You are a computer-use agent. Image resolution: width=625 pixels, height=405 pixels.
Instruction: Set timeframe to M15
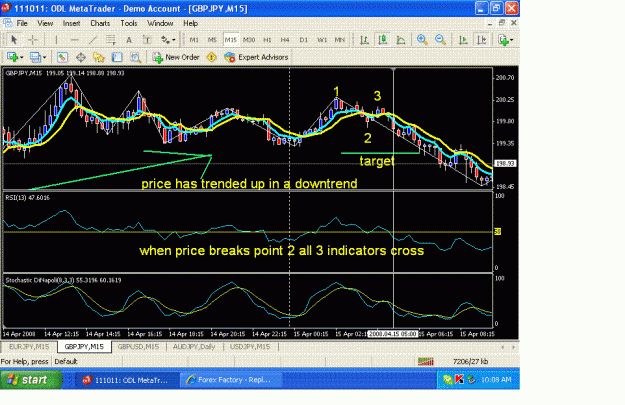click(x=230, y=40)
